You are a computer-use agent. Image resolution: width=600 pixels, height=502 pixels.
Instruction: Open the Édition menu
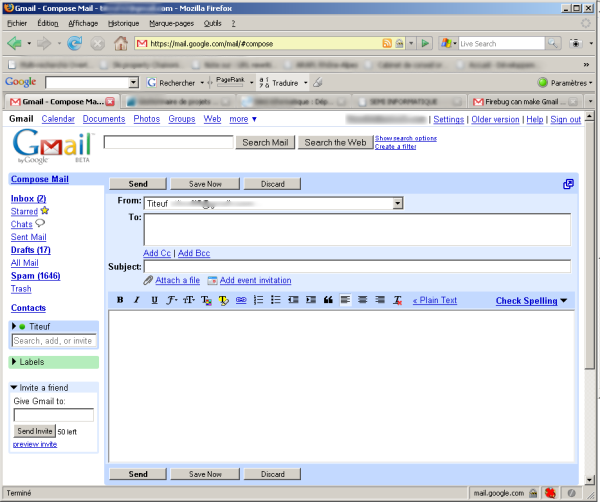pyautogui.click(x=48, y=23)
